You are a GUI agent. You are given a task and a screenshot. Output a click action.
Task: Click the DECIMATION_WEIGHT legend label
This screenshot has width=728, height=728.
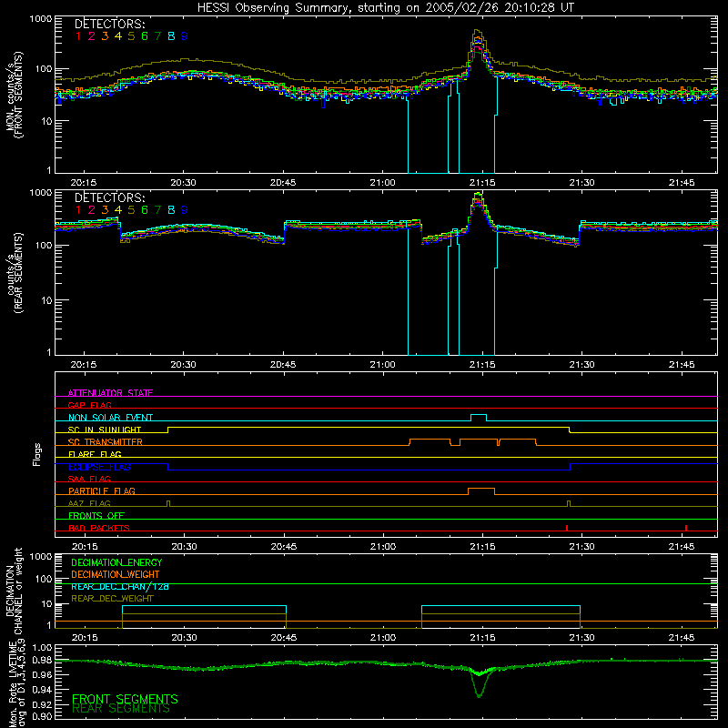pyautogui.click(x=116, y=574)
